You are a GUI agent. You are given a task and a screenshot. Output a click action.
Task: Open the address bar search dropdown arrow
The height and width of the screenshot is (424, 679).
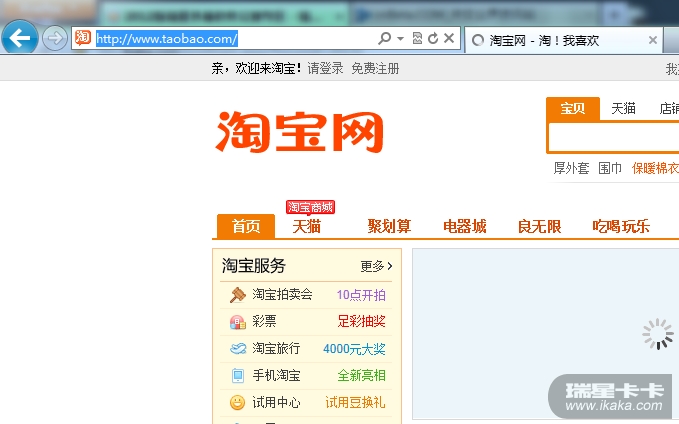(401, 39)
